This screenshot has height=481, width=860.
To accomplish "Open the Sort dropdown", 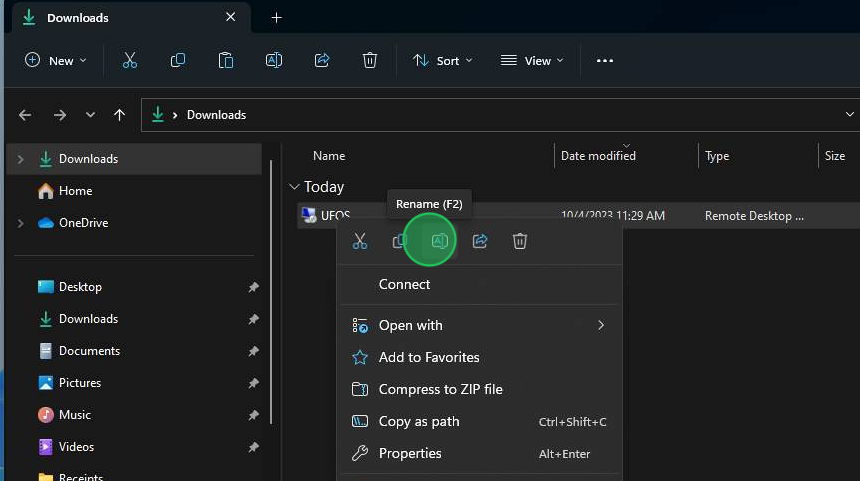I will coord(442,60).
